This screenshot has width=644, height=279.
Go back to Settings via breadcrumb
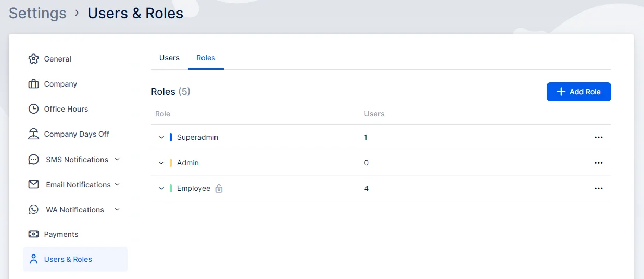[x=37, y=13]
